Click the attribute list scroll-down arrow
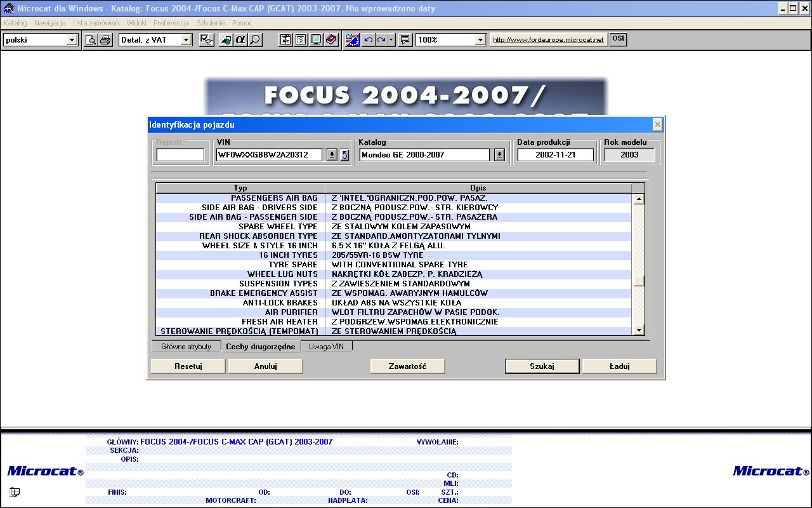 click(x=639, y=330)
